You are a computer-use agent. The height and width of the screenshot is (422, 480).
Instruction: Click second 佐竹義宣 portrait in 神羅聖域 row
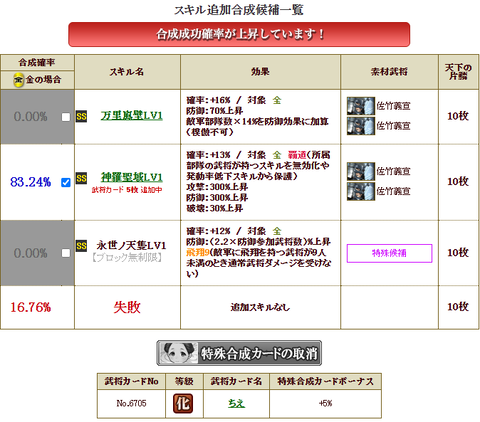point(361,191)
